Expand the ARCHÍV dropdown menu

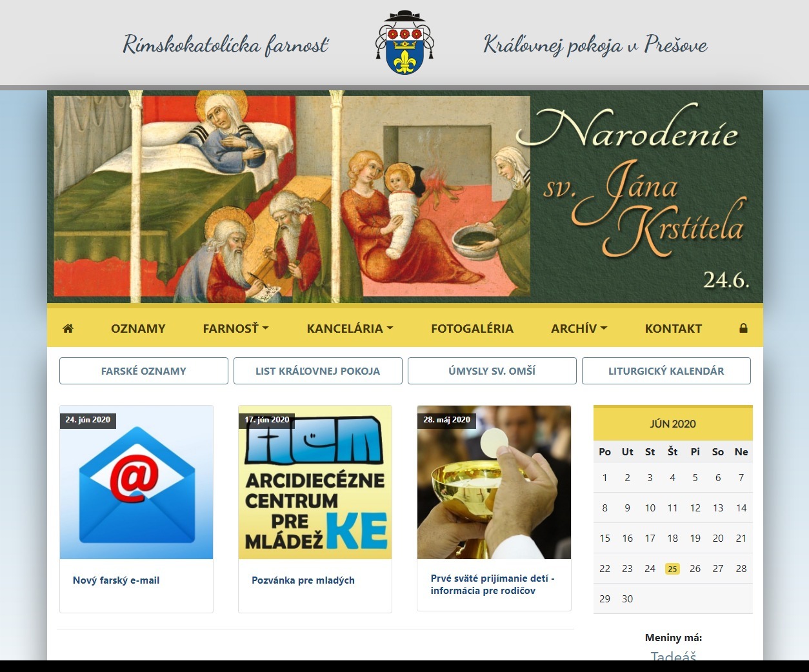(579, 328)
